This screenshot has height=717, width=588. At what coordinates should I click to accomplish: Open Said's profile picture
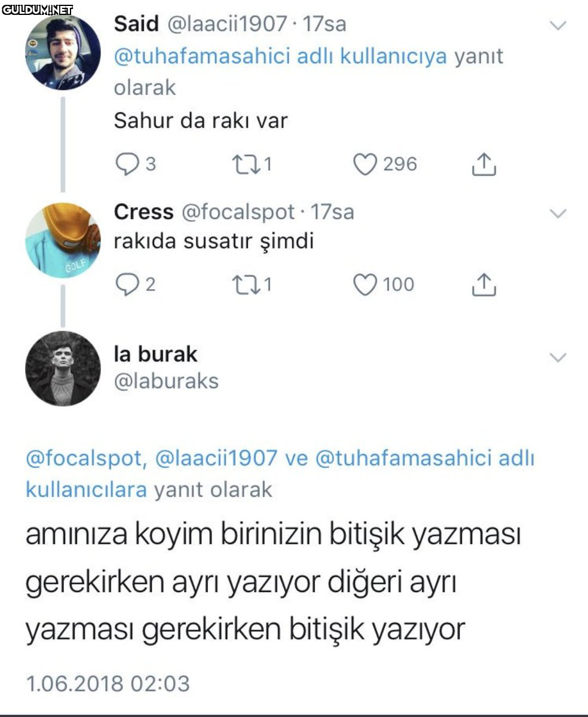pyautogui.click(x=63, y=53)
